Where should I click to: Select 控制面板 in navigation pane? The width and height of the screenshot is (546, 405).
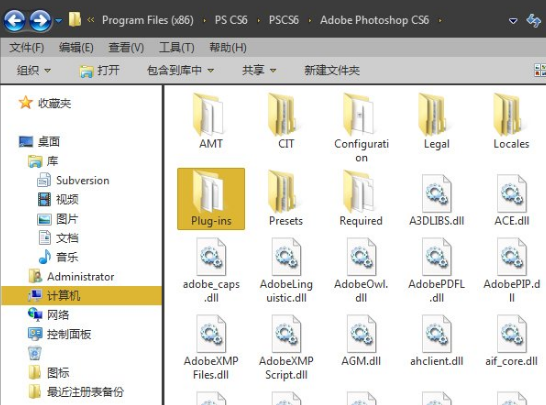click(60, 334)
